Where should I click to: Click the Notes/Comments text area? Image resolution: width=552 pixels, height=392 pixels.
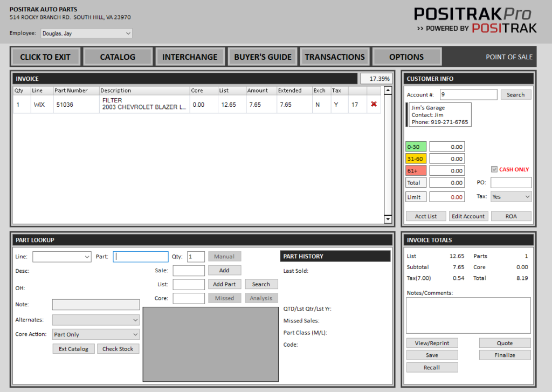click(x=468, y=315)
